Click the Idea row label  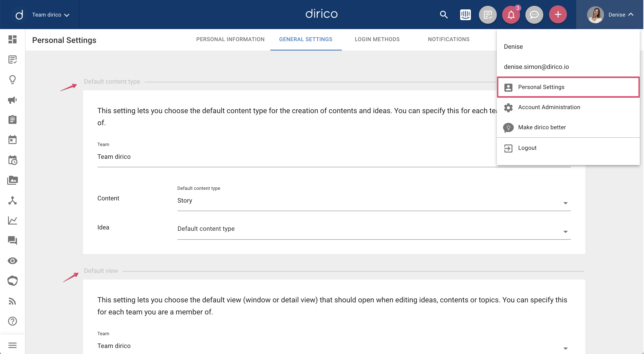pyautogui.click(x=103, y=227)
